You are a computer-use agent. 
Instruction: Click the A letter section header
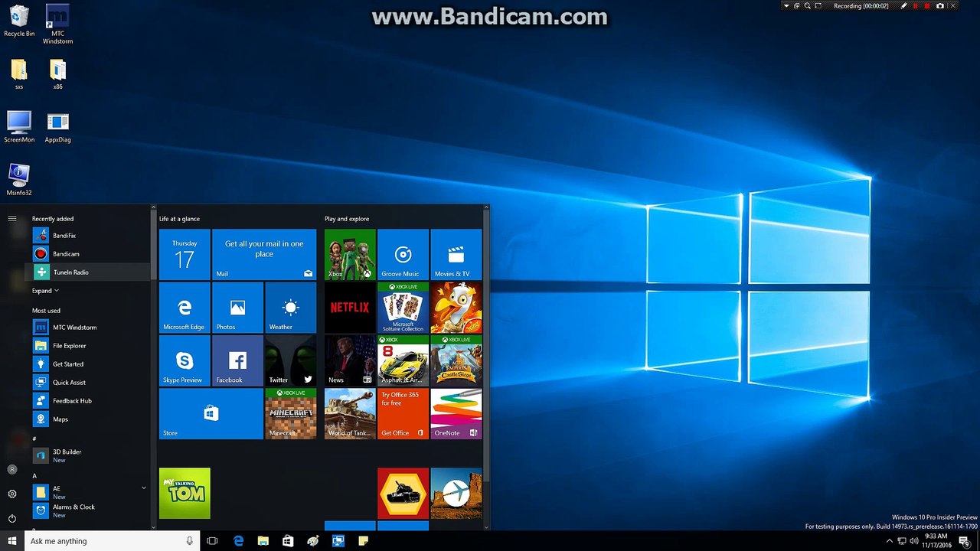point(34,476)
